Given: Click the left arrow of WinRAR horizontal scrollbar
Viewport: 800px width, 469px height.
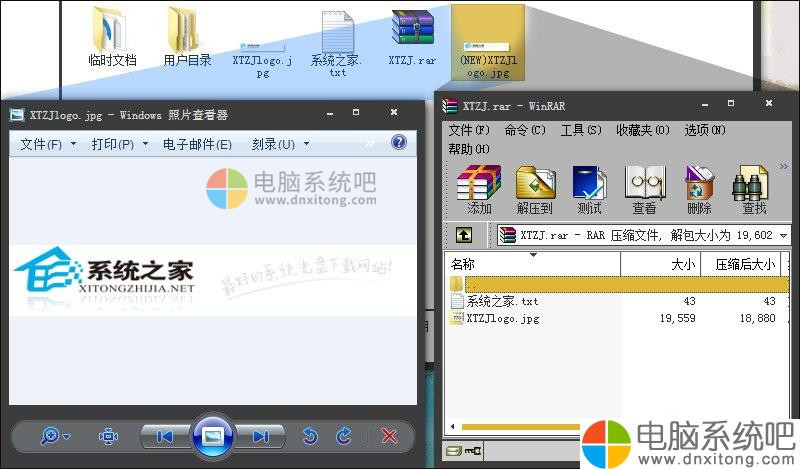Looking at the screenshot, I should point(453,427).
